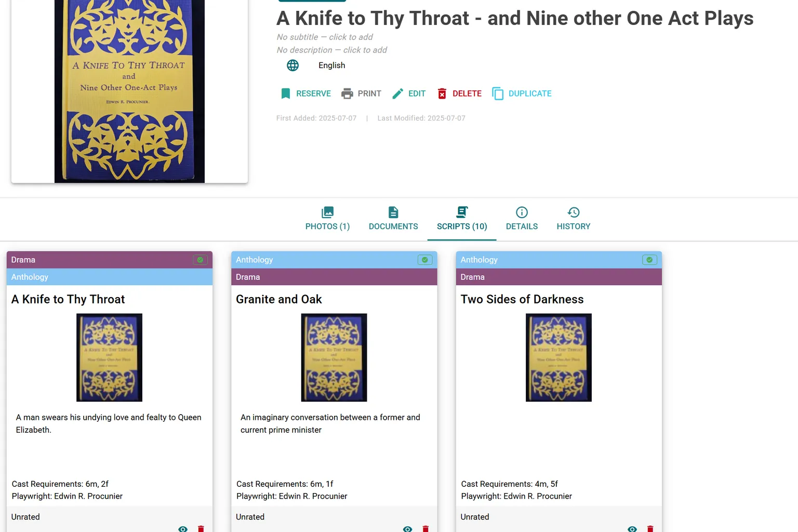Add a subtitle via 'No subtitle' text
Image resolution: width=798 pixels, height=532 pixels.
click(x=325, y=37)
